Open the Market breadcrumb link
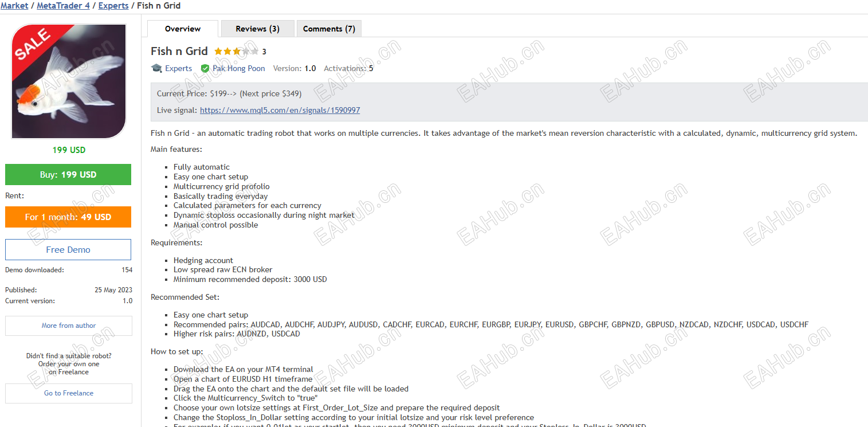The width and height of the screenshot is (868, 427). [x=14, y=6]
